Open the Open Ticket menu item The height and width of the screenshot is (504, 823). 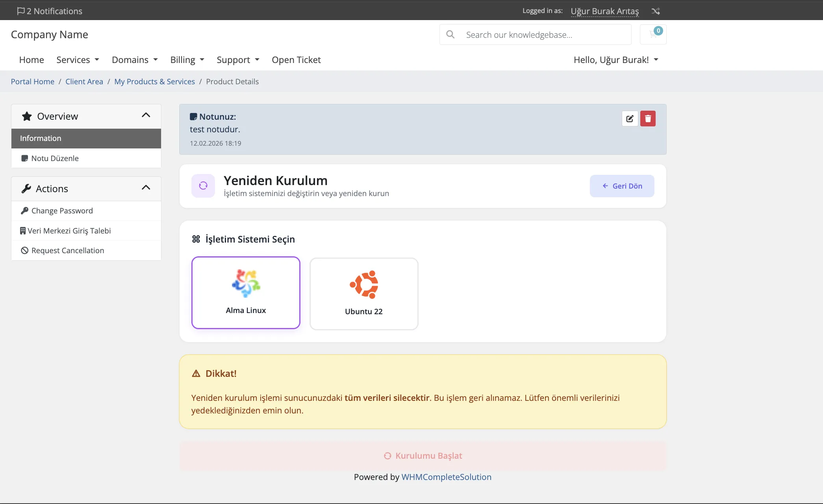296,60
